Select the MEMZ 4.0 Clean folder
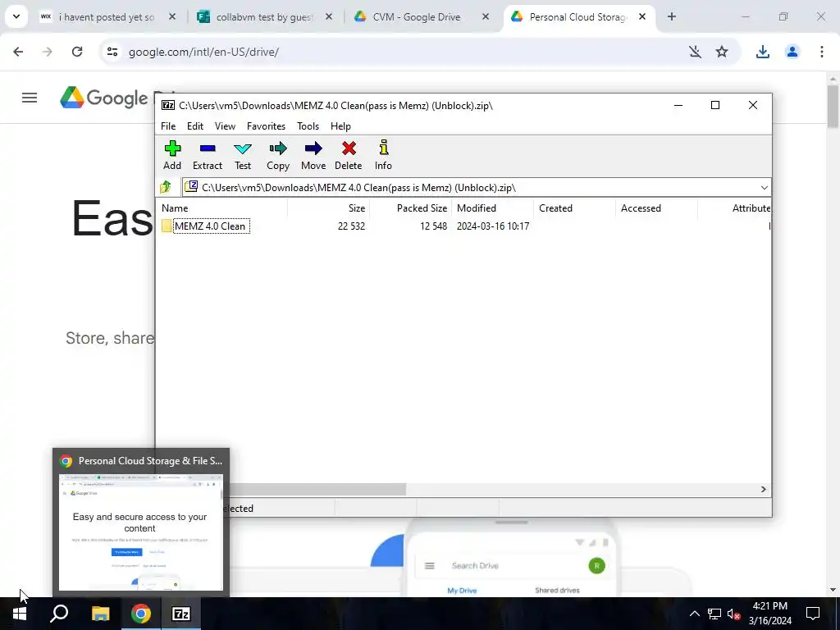 tap(206, 226)
